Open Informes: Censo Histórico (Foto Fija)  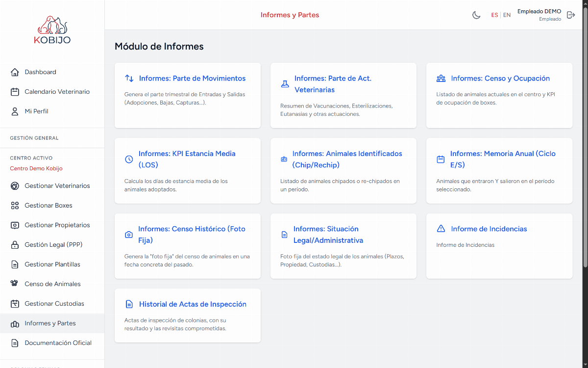click(192, 235)
